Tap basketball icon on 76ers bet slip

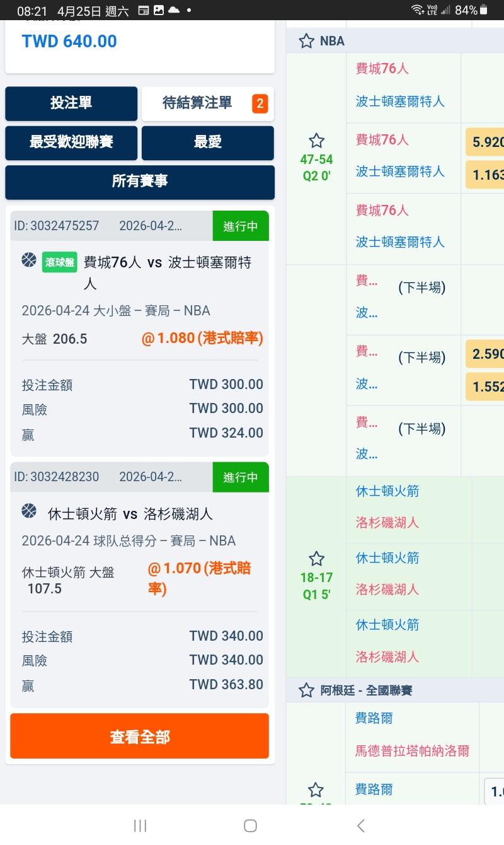point(29,260)
